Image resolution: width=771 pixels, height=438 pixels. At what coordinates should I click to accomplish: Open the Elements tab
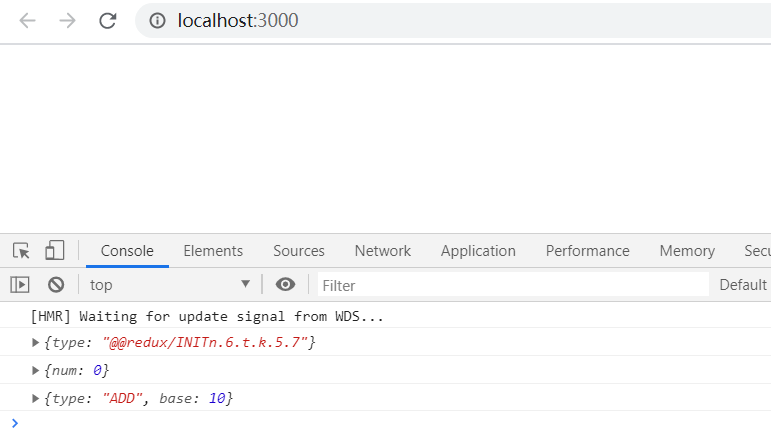[x=213, y=251]
